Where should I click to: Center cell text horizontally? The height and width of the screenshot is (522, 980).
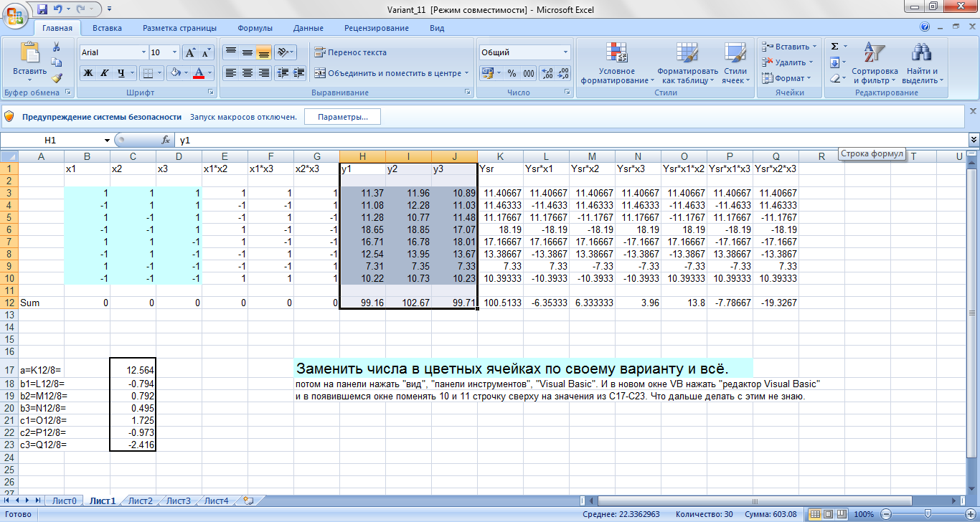pos(247,73)
